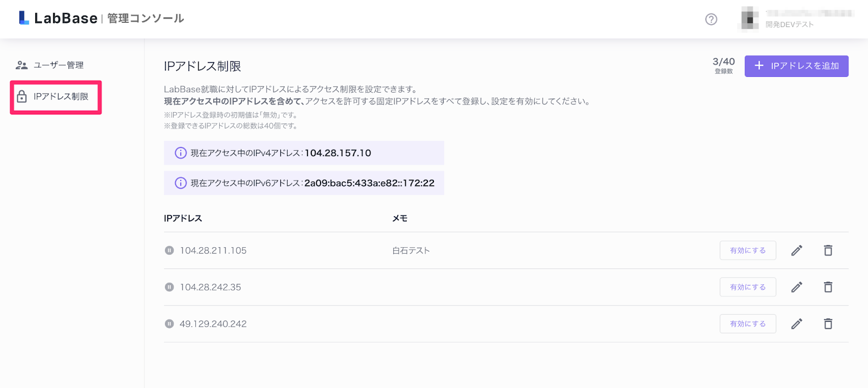Enable 49.129.240.242 with 有効にする button

coord(748,324)
